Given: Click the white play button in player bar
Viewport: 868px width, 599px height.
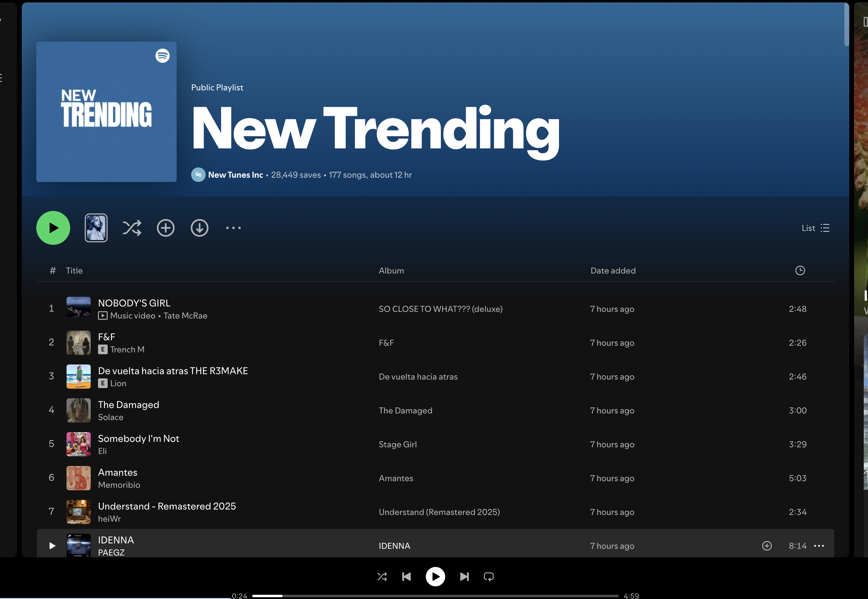Looking at the screenshot, I should 435,576.
